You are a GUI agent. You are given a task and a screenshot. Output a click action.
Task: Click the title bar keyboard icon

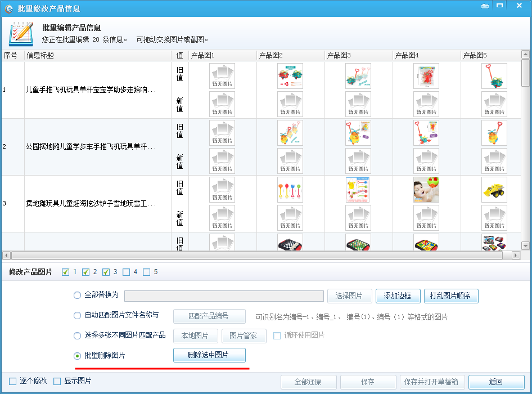(485, 6)
